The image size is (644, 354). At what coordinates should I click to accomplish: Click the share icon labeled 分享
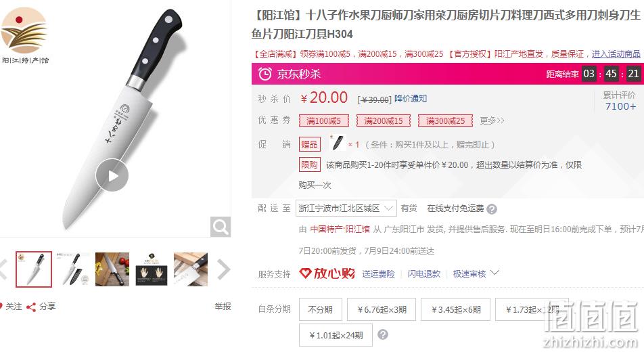(x=31, y=307)
